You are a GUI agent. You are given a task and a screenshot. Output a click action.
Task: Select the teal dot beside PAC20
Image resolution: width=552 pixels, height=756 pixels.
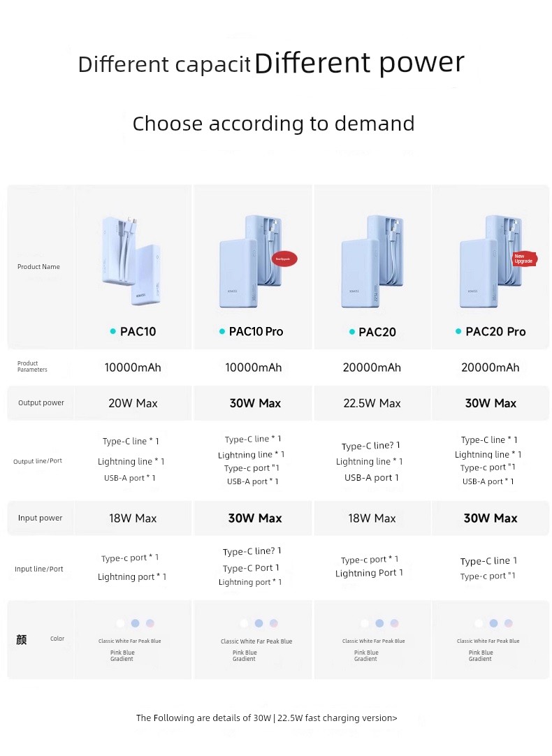coord(352,332)
